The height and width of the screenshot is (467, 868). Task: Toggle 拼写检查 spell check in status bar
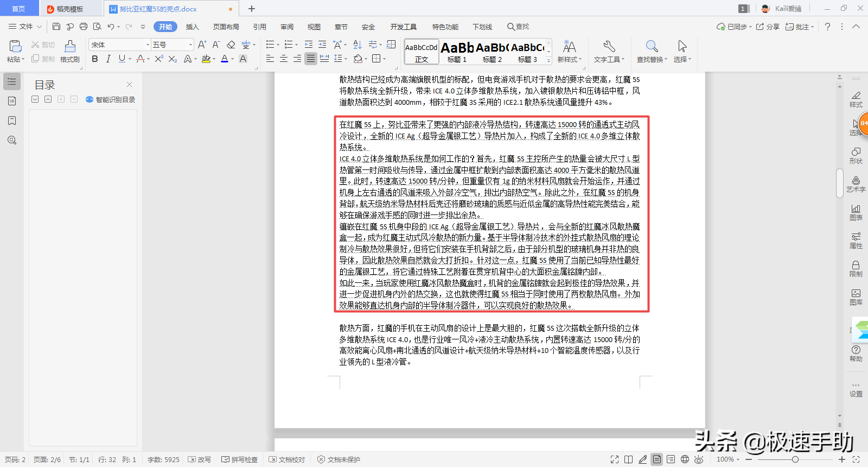tap(240, 459)
